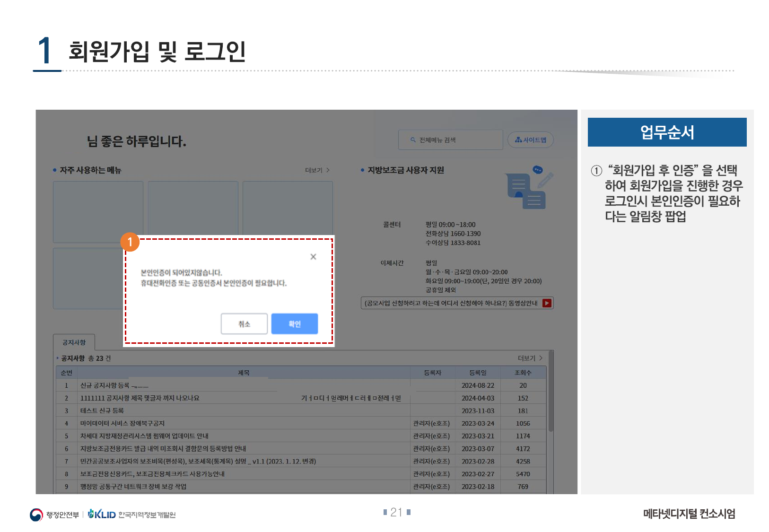The image size is (769, 532).
Task: Open notice 신규 공지사항 등록
Action: 105,385
